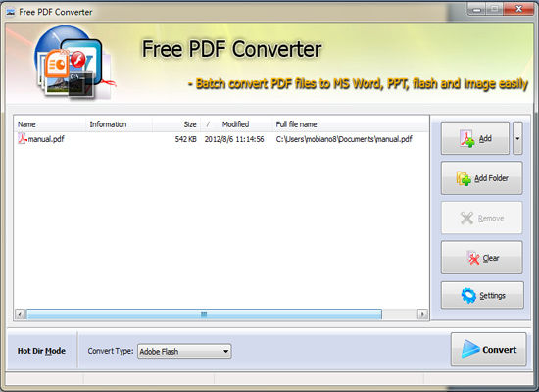This screenshot has width=539, height=392.
Task: Sort list by Size column header
Action: (x=176, y=124)
